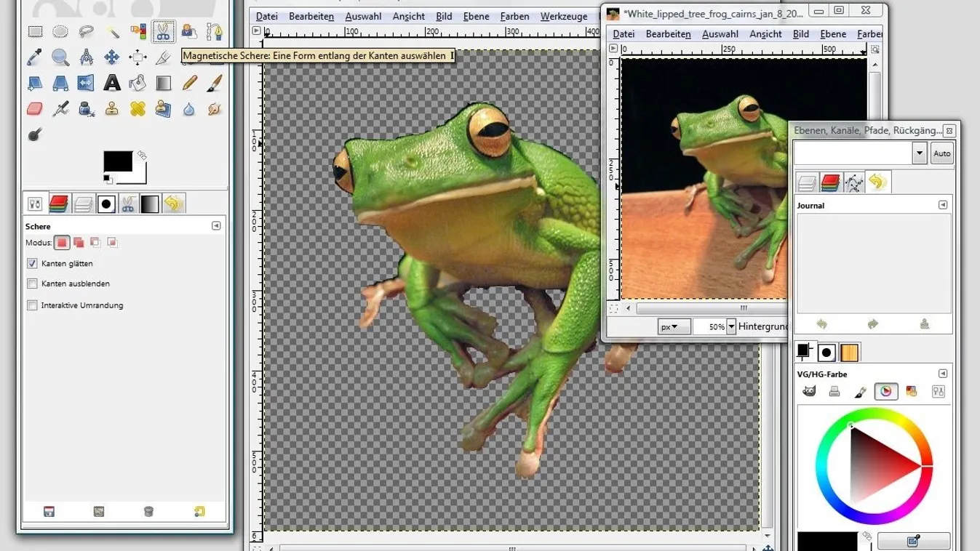Select the Free Select lasso tool
The width and height of the screenshot is (980, 551).
(87, 32)
